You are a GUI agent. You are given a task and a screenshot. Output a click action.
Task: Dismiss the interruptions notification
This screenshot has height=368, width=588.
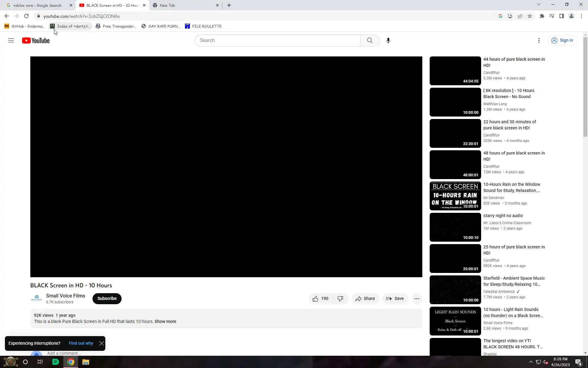point(101,343)
